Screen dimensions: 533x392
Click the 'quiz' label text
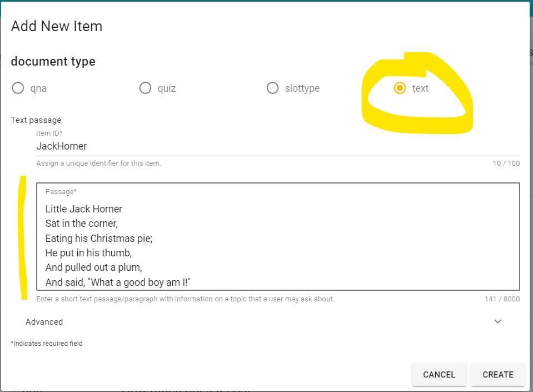coord(167,88)
